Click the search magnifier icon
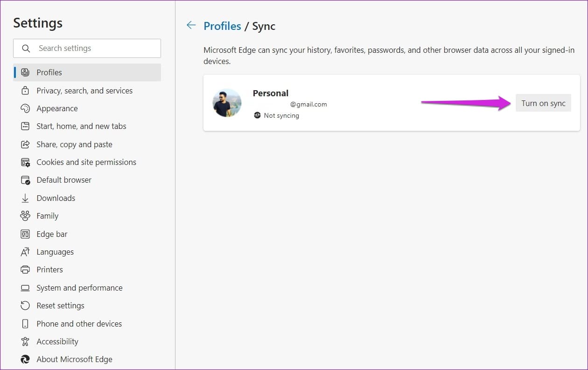The width and height of the screenshot is (588, 370). (26, 48)
